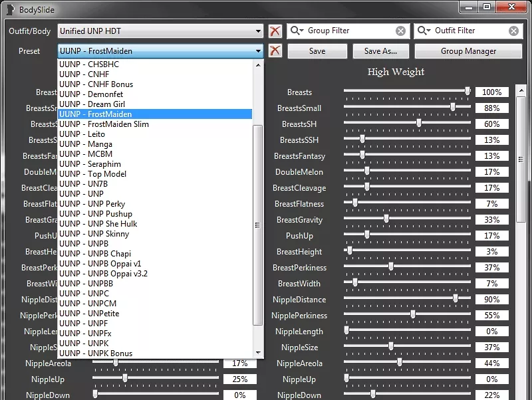Click the preset list scroll-down arrow
The width and height of the screenshot is (532, 400).
[x=258, y=353]
